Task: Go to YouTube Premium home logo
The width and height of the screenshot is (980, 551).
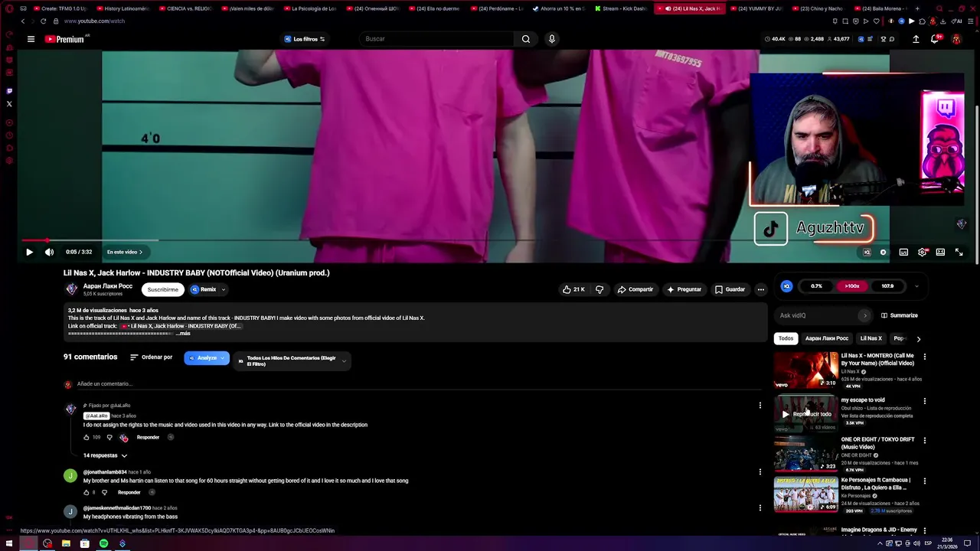Action: [64, 39]
